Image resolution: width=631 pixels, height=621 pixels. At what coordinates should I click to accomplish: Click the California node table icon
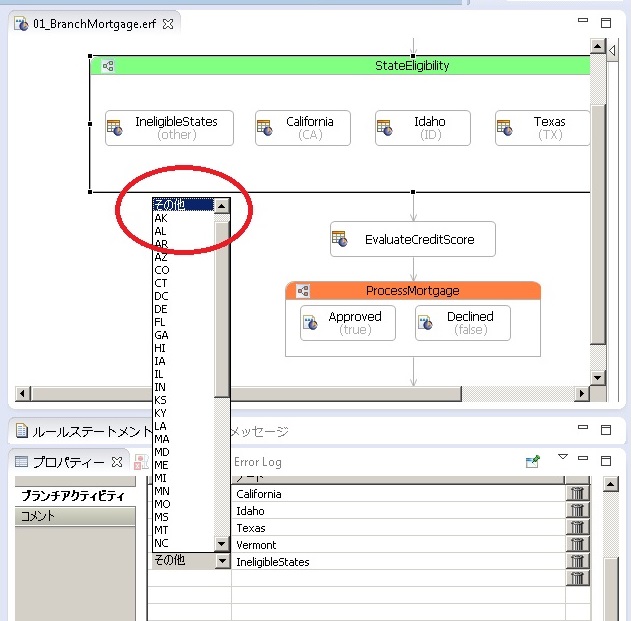pos(265,128)
